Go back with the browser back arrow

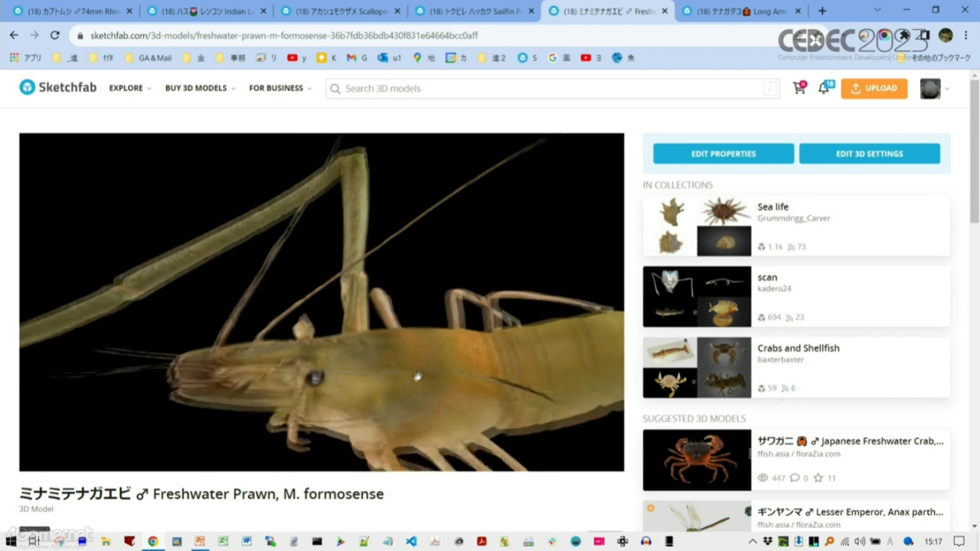(x=14, y=35)
